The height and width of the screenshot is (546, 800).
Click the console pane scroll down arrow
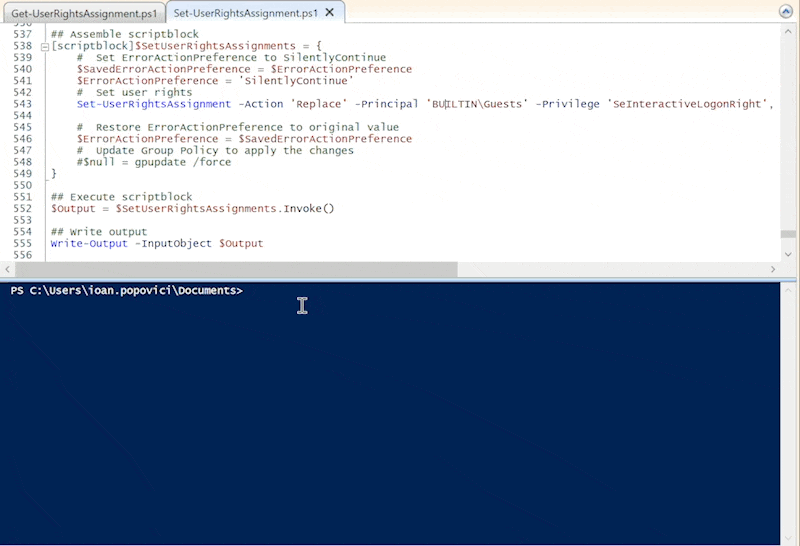click(790, 538)
